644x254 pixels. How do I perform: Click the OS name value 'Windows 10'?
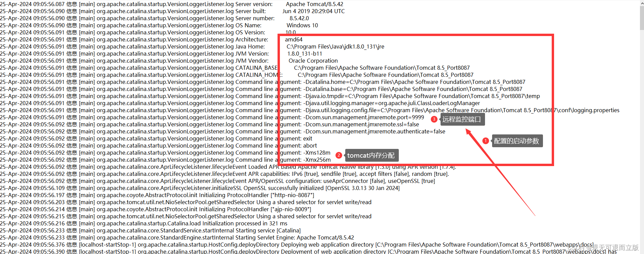coord(302,25)
